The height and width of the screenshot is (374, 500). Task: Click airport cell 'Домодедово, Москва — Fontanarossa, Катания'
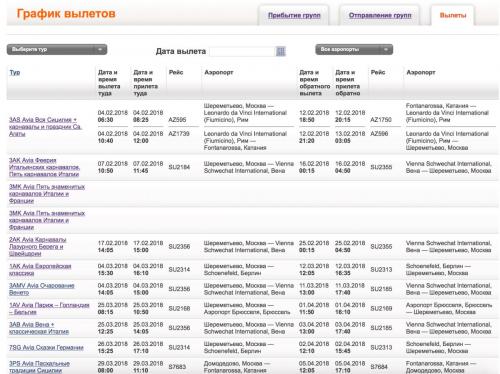(238, 367)
